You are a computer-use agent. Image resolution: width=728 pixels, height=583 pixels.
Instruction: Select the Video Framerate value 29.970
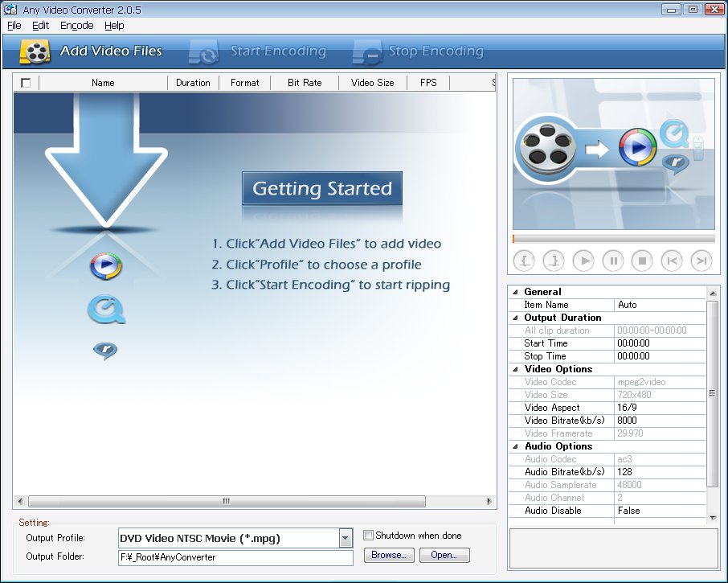pyautogui.click(x=659, y=433)
